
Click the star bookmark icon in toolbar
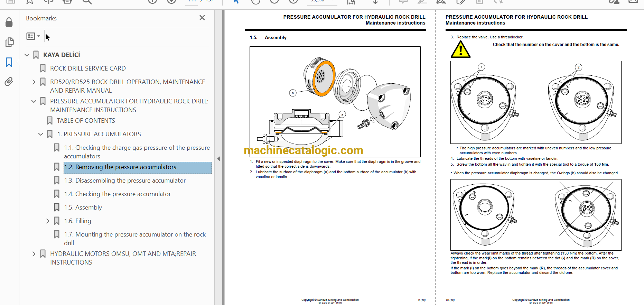pos(30,2)
